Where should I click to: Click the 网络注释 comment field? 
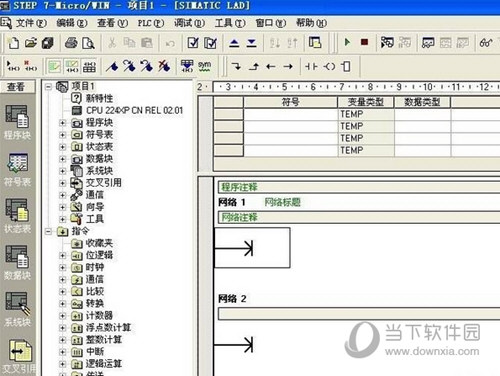(359, 217)
